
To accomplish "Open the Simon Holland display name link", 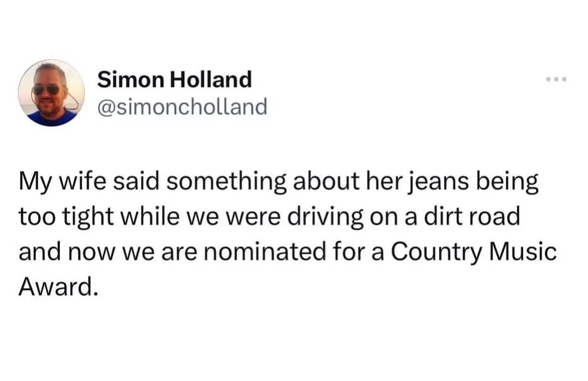I will [x=174, y=80].
